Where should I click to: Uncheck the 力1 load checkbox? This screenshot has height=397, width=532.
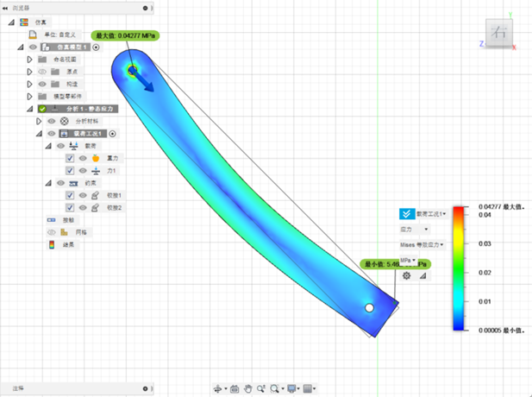click(70, 171)
